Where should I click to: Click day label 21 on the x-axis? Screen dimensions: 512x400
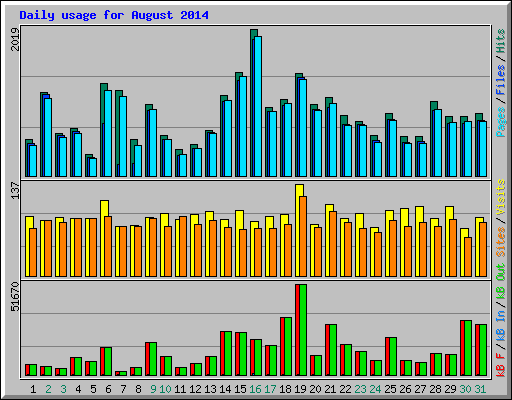tap(330, 389)
